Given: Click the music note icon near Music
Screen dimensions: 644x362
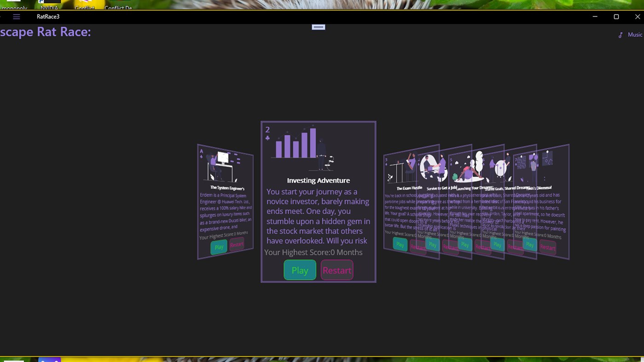Looking at the screenshot, I should pos(621,34).
